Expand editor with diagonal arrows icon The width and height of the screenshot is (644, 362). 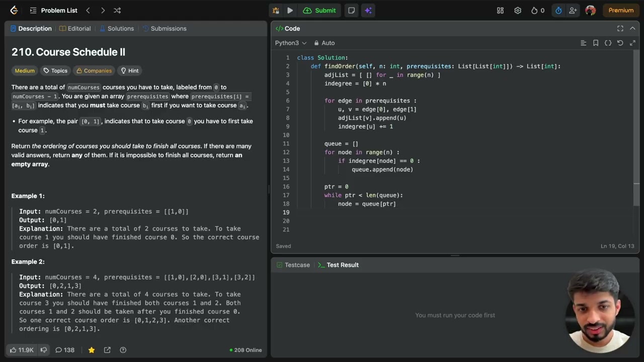632,43
